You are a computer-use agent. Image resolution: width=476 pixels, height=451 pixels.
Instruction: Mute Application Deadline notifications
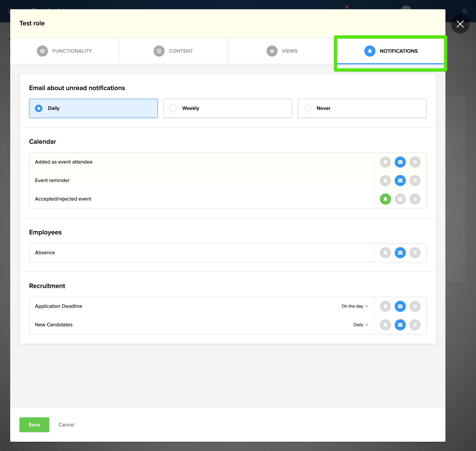[415, 306]
